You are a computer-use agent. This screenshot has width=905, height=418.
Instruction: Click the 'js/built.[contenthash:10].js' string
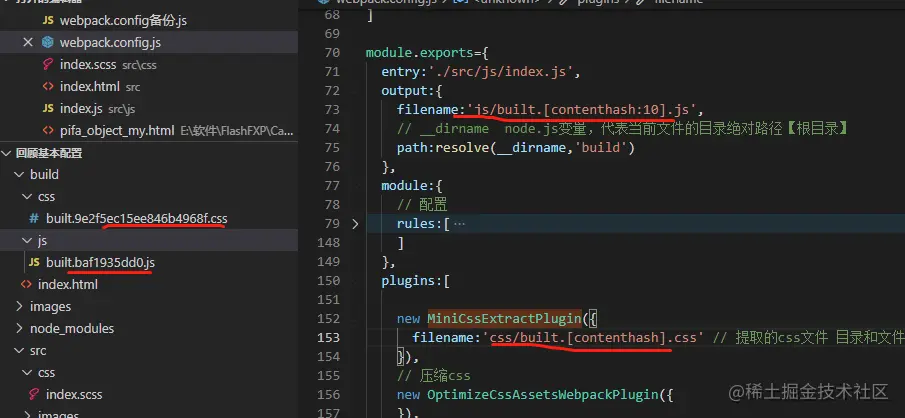[x=581, y=110]
